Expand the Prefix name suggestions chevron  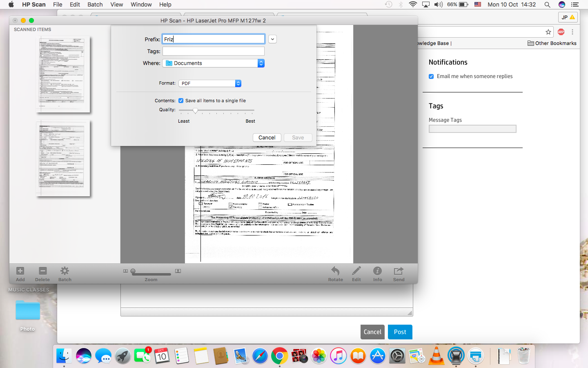pos(272,39)
